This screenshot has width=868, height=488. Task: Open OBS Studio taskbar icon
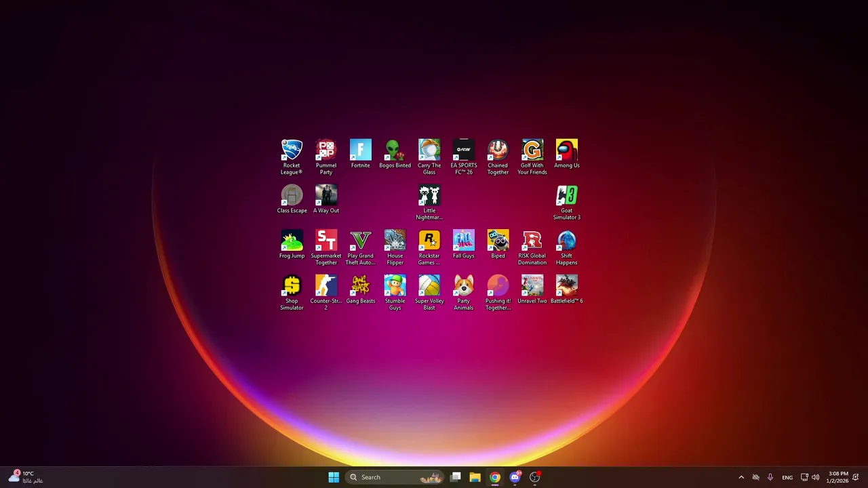coord(534,477)
